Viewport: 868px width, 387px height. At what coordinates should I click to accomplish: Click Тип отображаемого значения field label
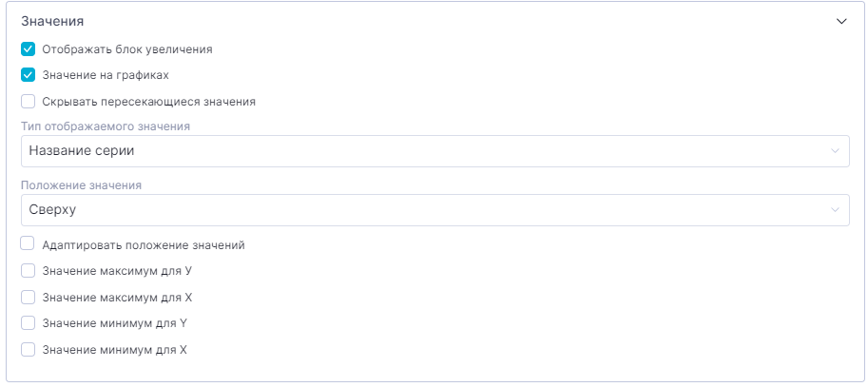tap(106, 126)
